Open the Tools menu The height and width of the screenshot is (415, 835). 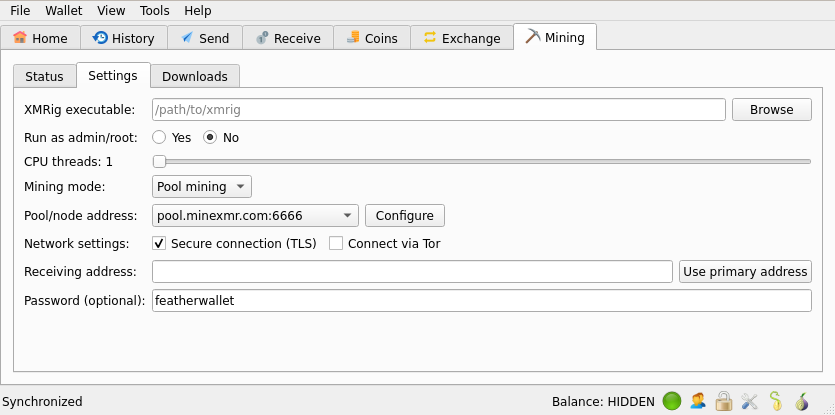pos(154,11)
